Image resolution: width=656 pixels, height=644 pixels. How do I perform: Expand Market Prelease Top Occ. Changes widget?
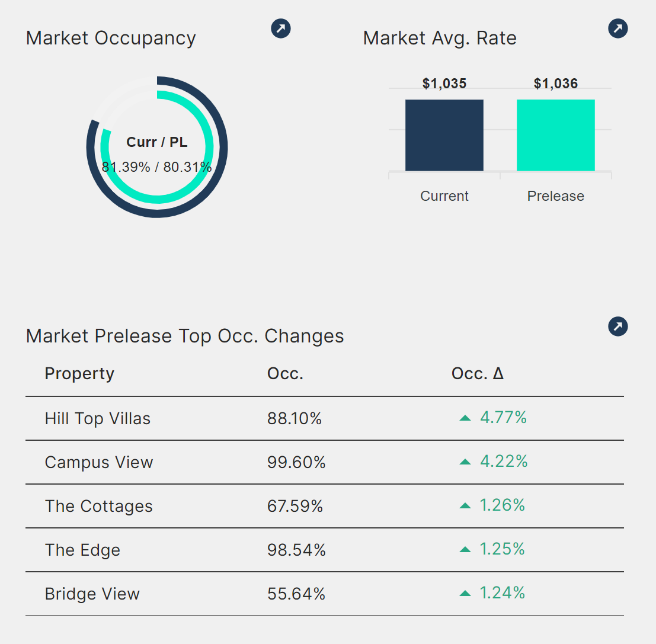[618, 326]
